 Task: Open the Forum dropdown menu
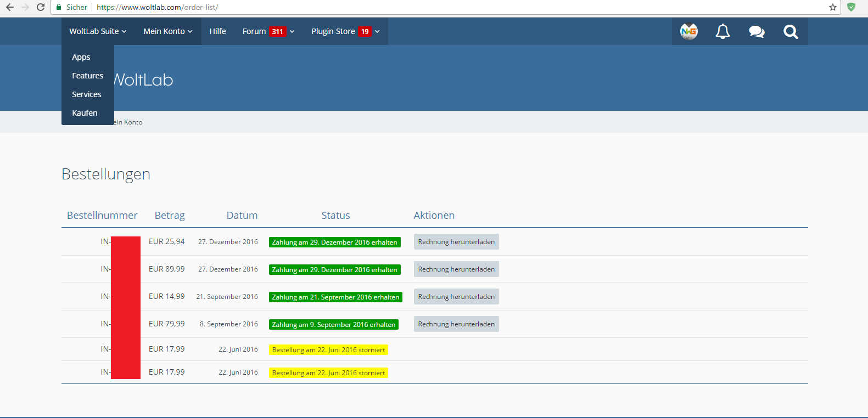[268, 31]
